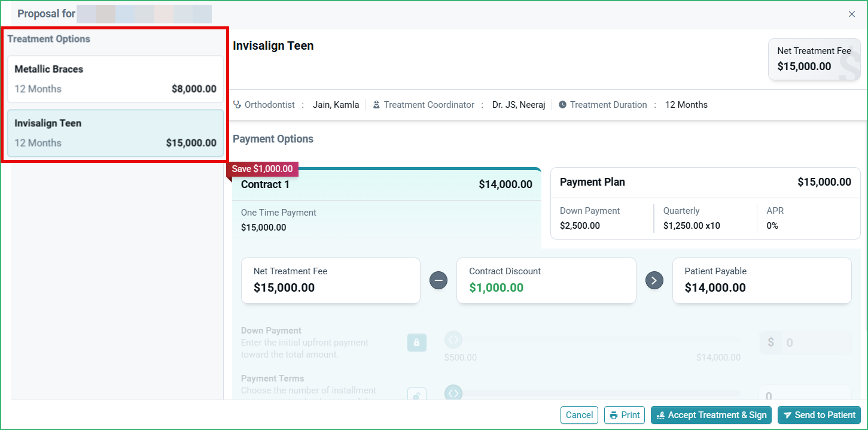This screenshot has height=430, width=868.
Task: Click the Net Treatment Fee badge at top right
Action: [814, 59]
